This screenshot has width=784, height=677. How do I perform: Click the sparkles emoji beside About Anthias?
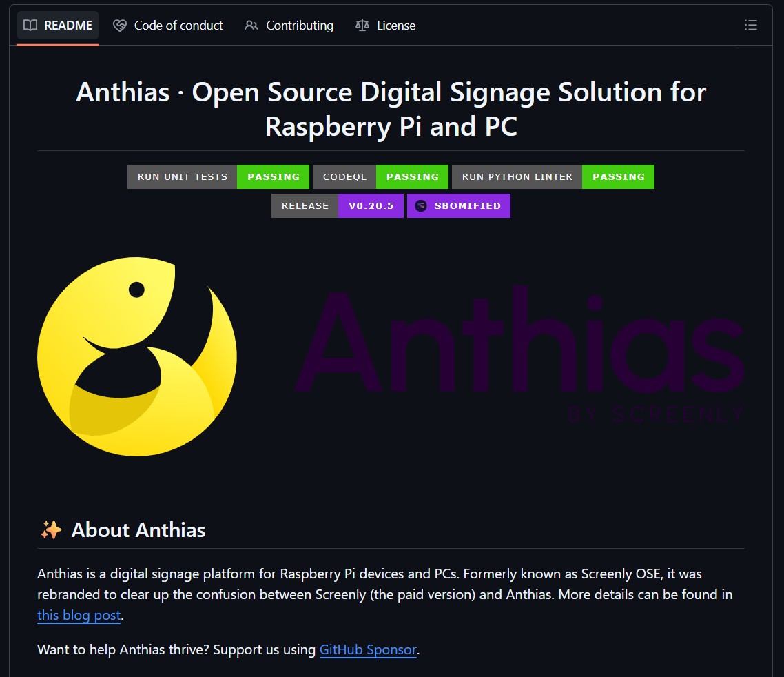[51, 530]
